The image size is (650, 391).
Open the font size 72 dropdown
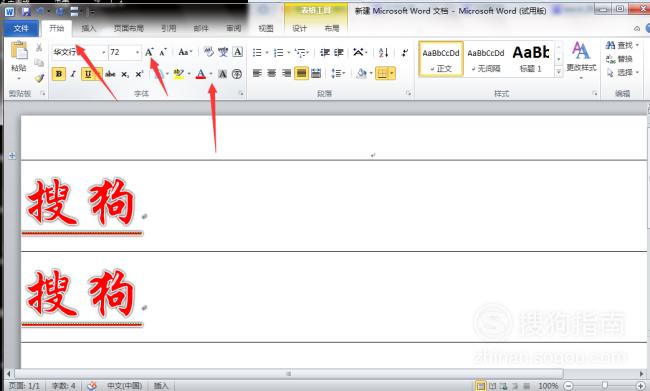(137, 53)
